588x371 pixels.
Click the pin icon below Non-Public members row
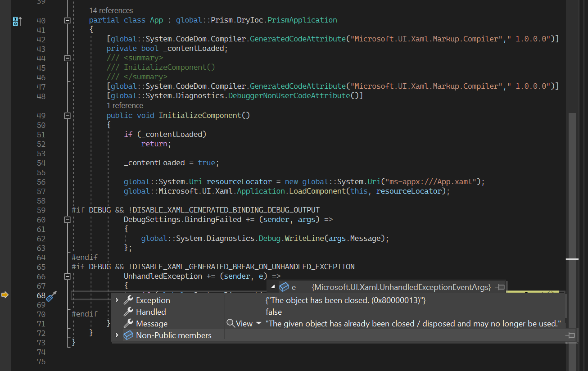[570, 335]
